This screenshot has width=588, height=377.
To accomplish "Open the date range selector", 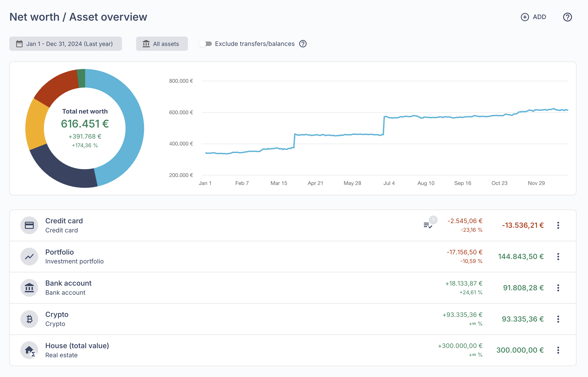I will click(66, 44).
